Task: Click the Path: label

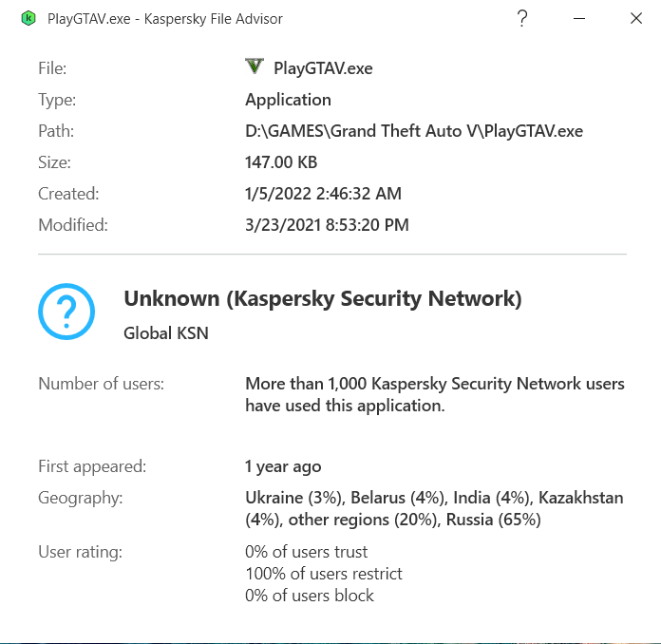Action: [x=56, y=131]
